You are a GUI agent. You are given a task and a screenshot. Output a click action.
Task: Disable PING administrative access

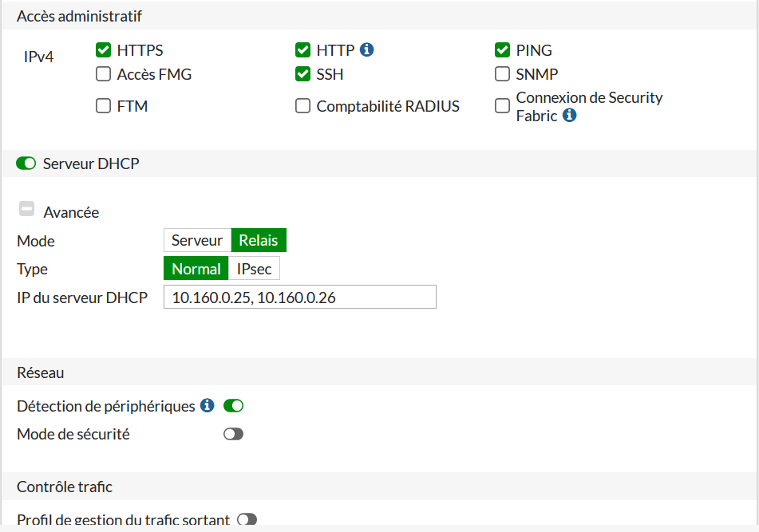pos(502,50)
